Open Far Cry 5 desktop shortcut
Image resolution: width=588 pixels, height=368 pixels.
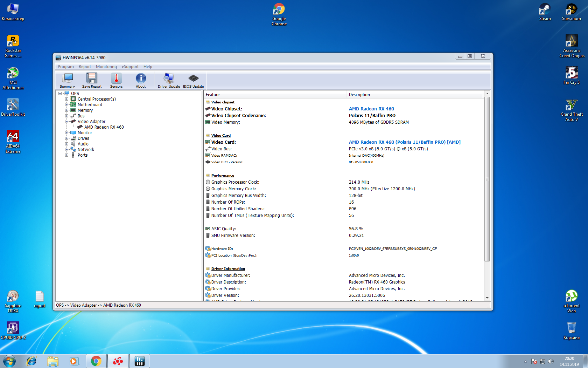tap(572, 76)
